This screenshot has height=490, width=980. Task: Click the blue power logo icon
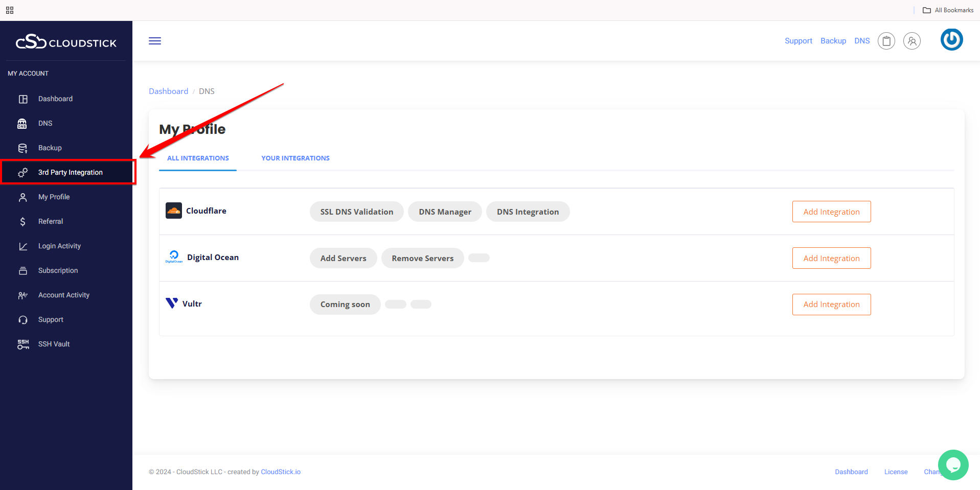[x=951, y=40]
